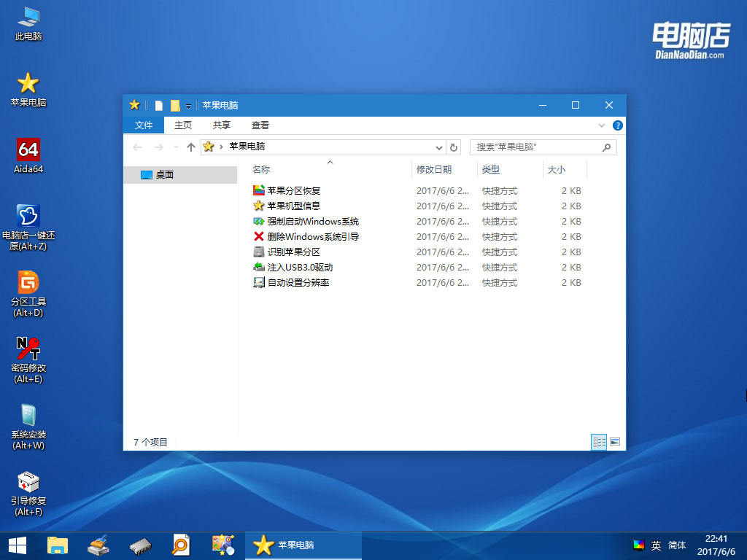Select 桌面 in the navigation pane

point(181,175)
